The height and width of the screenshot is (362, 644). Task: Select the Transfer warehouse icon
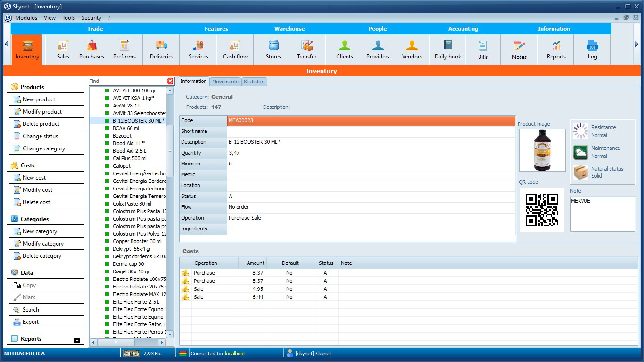coord(306,49)
